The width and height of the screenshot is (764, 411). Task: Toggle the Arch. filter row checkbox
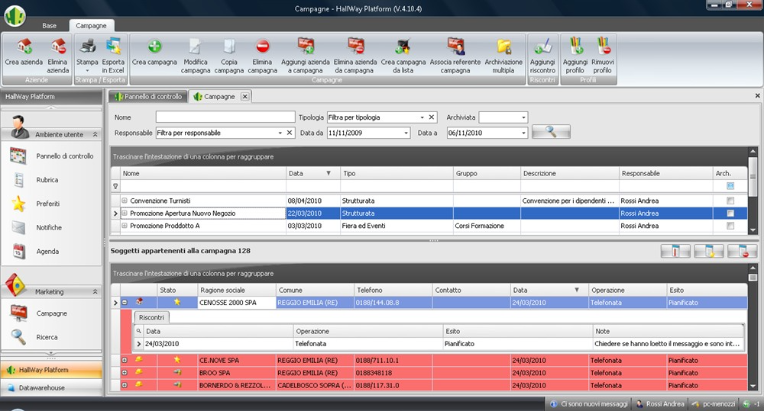[x=730, y=186]
